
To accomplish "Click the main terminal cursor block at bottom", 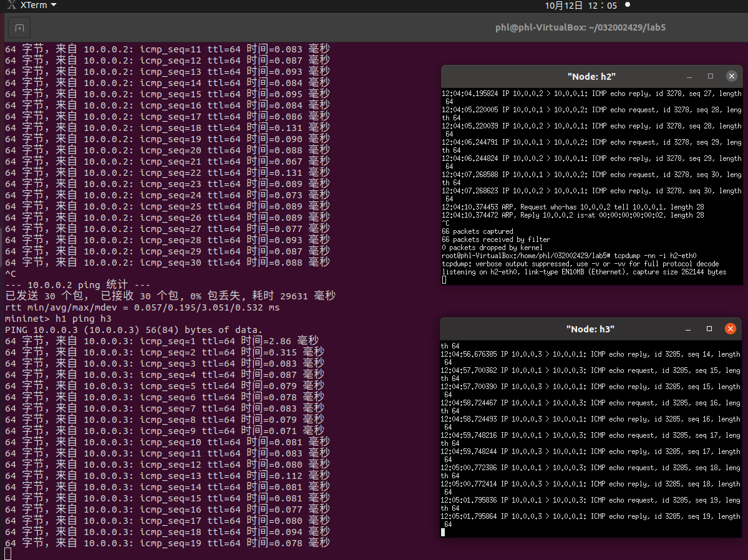I will pos(7,554).
